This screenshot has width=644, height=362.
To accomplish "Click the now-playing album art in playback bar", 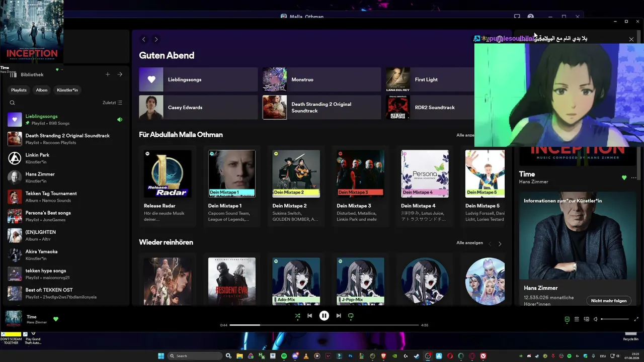I will [14, 319].
